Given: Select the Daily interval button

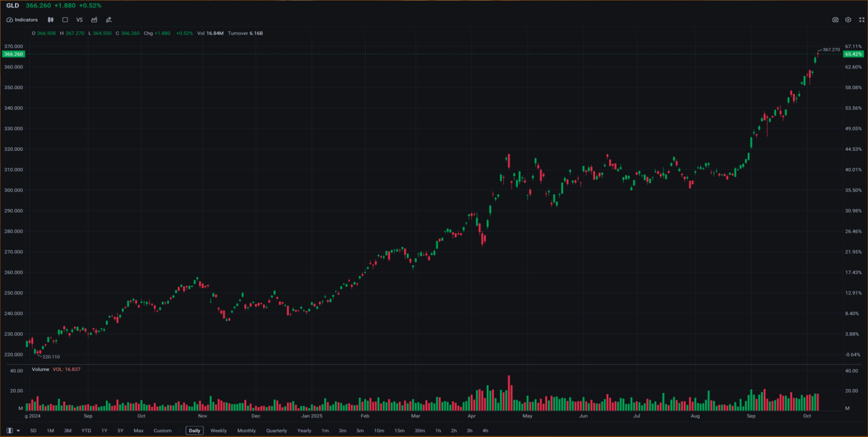Looking at the screenshot, I should tap(194, 430).
